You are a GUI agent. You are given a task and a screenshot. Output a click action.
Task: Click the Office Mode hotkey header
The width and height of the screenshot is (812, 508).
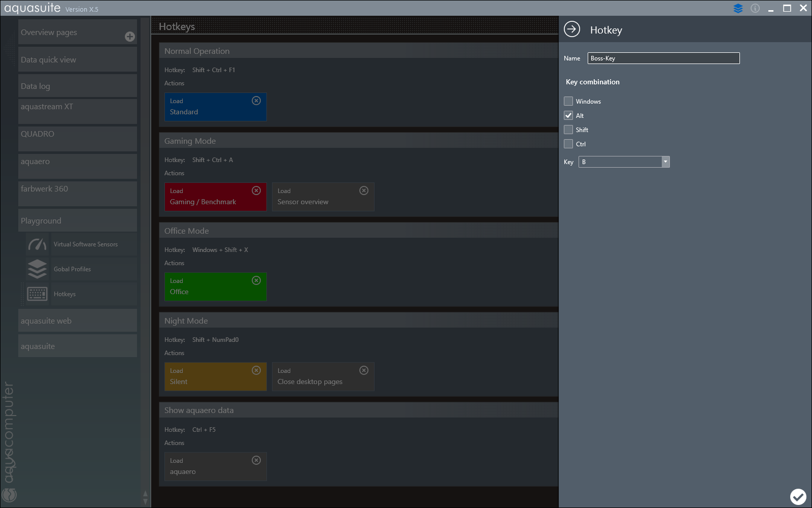click(x=359, y=231)
